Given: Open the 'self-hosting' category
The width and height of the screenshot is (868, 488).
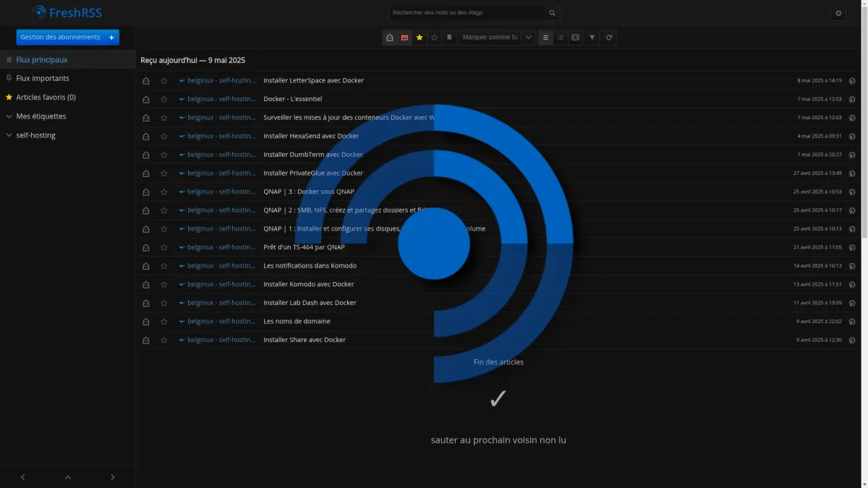Looking at the screenshot, I should [x=35, y=135].
